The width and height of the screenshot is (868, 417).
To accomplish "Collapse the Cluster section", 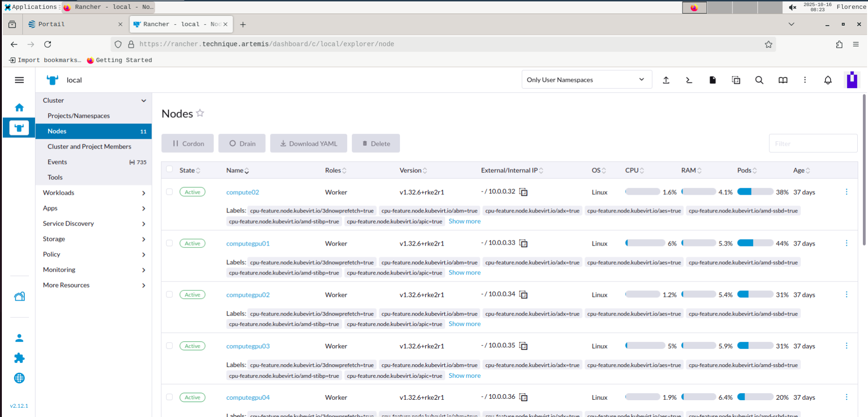I will (x=143, y=100).
